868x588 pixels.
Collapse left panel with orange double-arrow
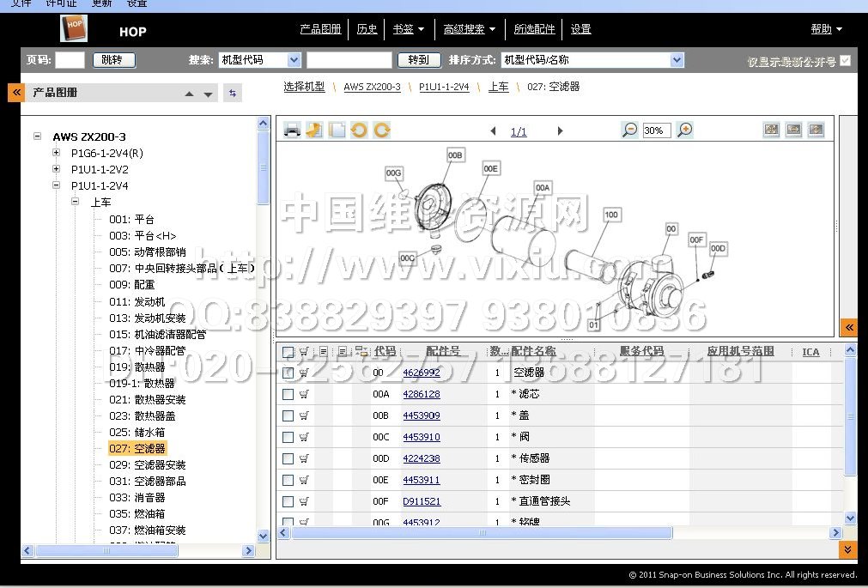coord(15,93)
